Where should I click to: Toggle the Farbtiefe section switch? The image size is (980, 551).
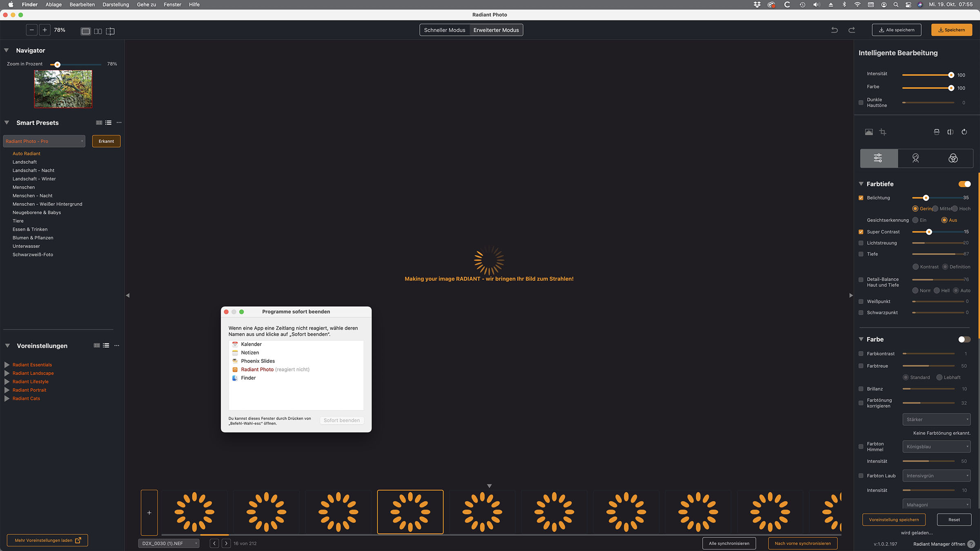point(964,184)
